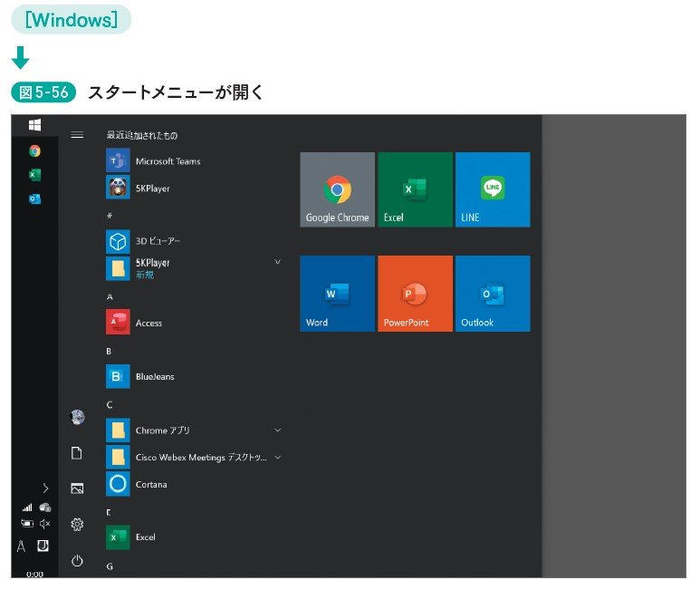Click the Windows Start logo button

[x=34, y=125]
